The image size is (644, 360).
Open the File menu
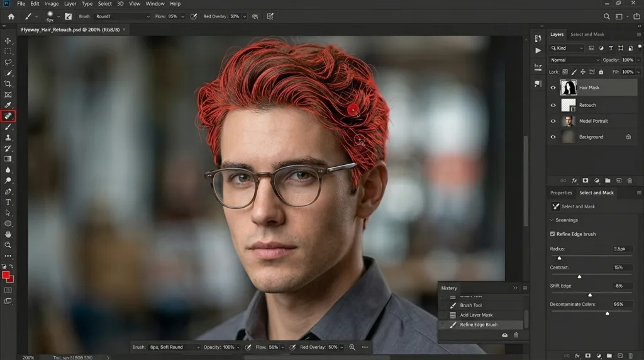[21, 4]
